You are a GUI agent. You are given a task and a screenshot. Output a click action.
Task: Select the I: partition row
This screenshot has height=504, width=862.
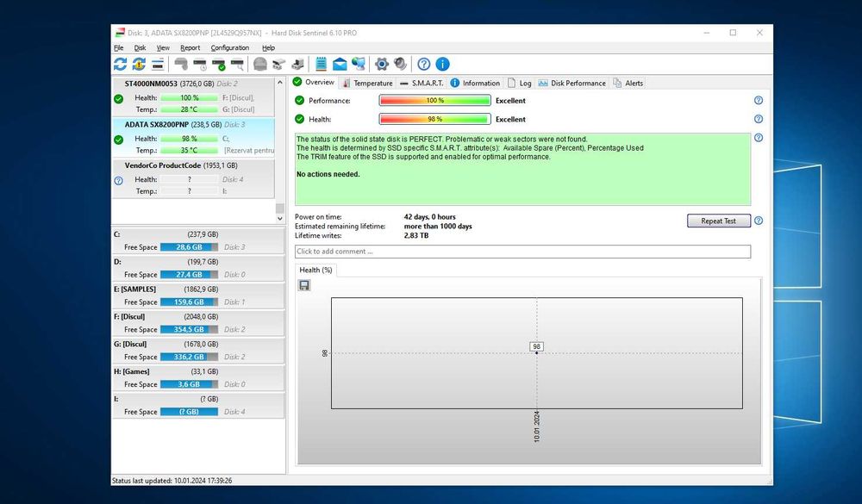click(x=198, y=406)
